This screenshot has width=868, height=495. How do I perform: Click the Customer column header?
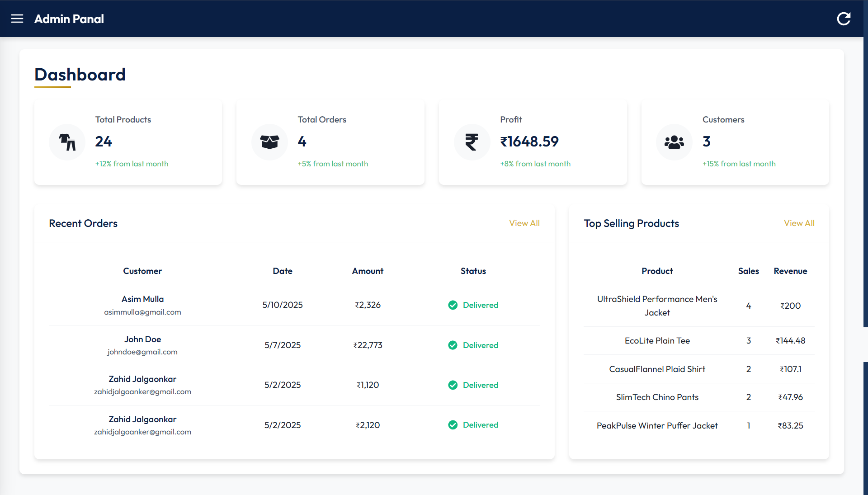coord(142,271)
